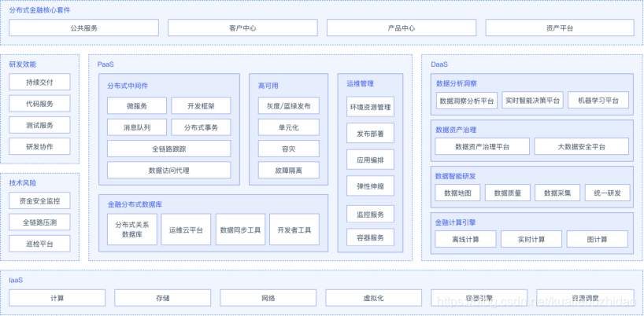Click the 数据智能研发 heading
Viewport: 644px width, 316px height.
(456, 176)
